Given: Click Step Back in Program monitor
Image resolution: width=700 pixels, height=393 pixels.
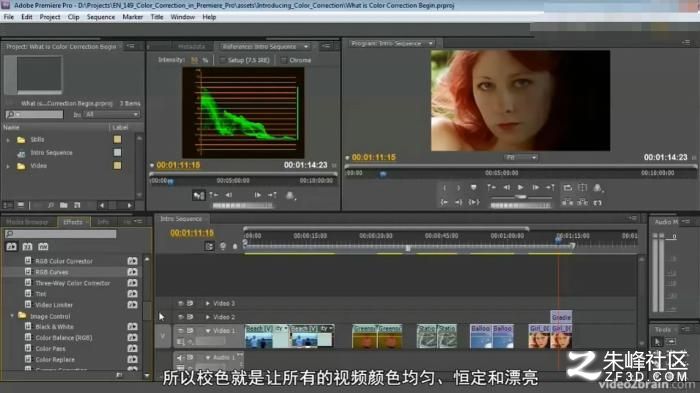Looking at the screenshot, I should click(506, 188).
